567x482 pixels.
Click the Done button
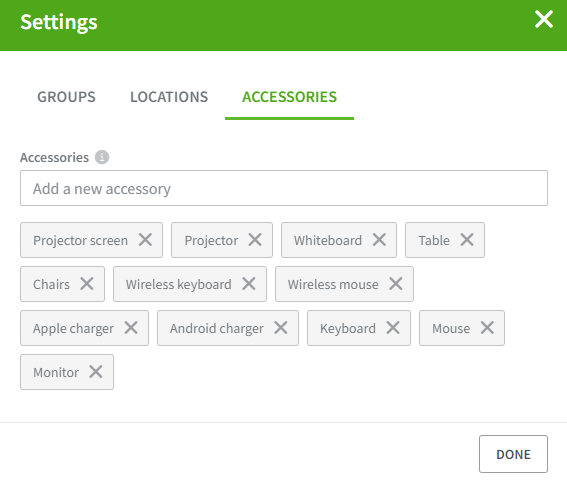[x=513, y=454]
